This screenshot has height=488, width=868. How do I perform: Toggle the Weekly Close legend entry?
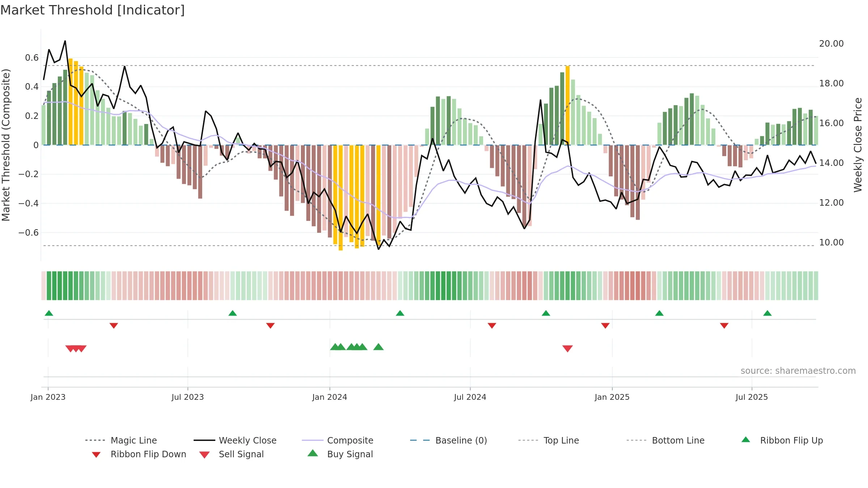(x=235, y=440)
